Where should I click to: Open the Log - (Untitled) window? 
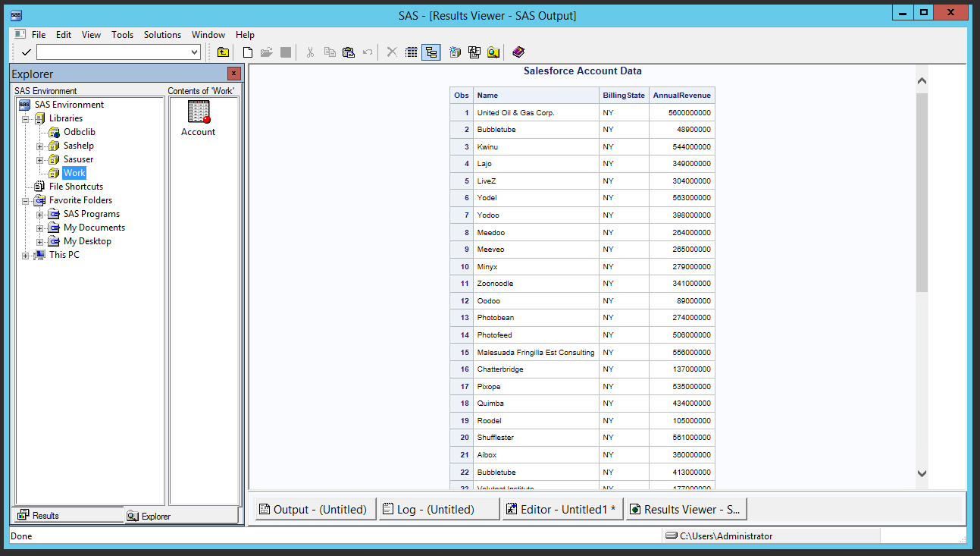(438, 508)
